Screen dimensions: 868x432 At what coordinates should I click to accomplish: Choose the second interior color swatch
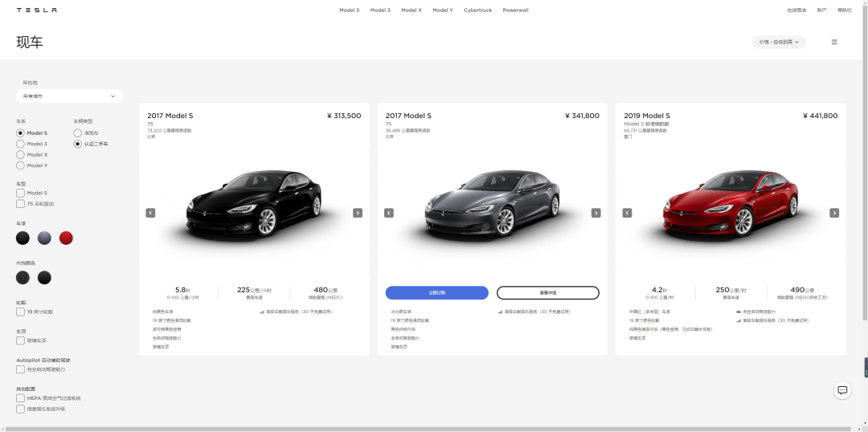pos(44,278)
